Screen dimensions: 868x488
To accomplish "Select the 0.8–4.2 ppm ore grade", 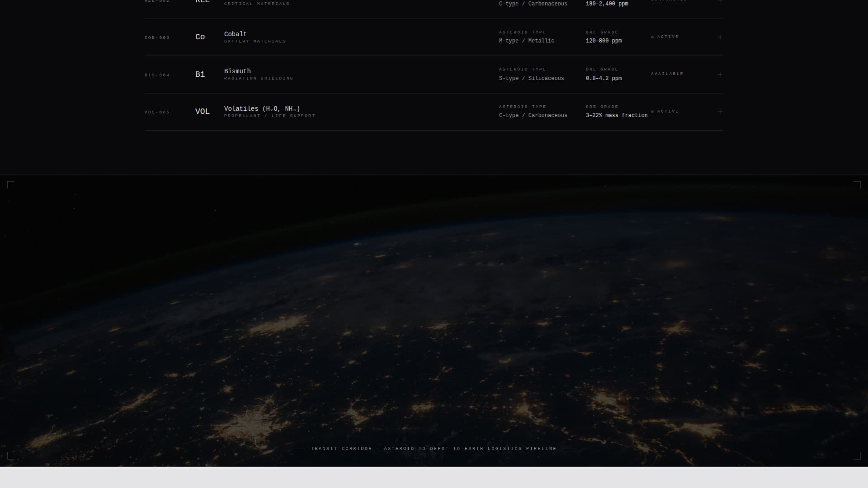I will 604,78.
